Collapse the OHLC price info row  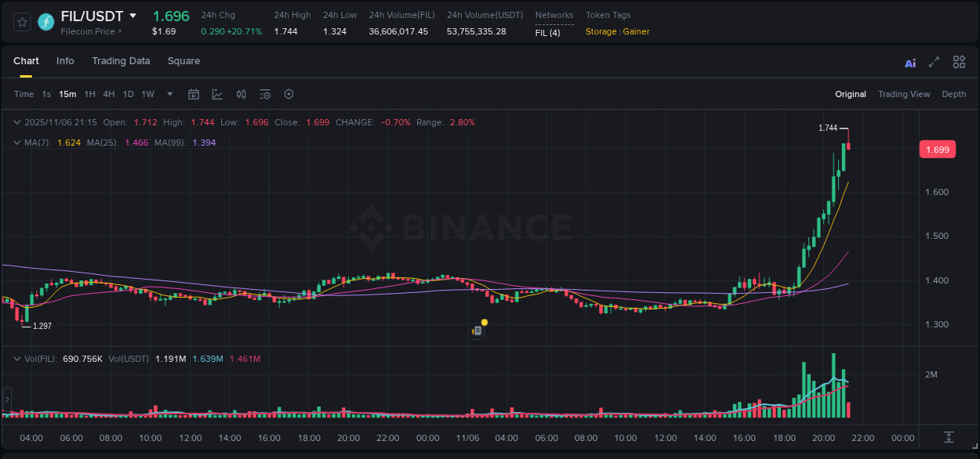pos(17,122)
